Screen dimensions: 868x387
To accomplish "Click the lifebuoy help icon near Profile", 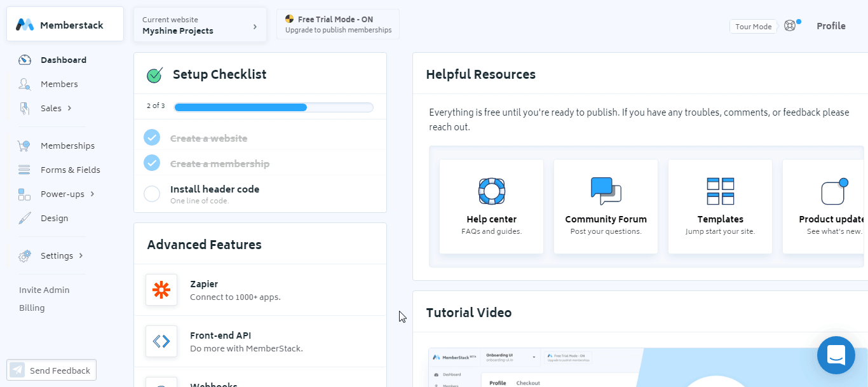I will (790, 25).
